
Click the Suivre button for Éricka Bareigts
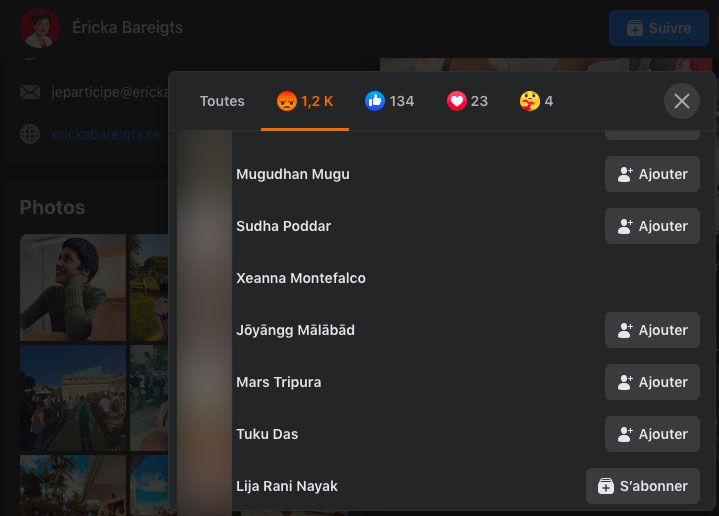tap(658, 28)
